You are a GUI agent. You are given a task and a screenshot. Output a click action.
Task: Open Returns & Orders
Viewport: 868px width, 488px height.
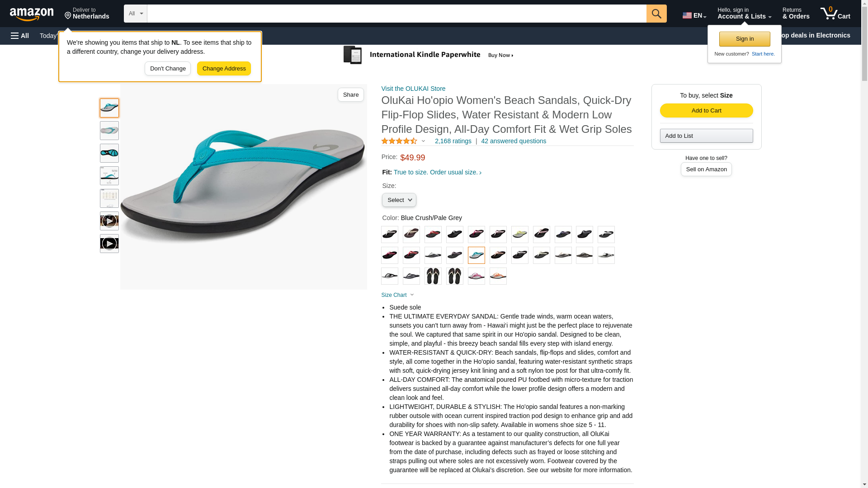(796, 14)
